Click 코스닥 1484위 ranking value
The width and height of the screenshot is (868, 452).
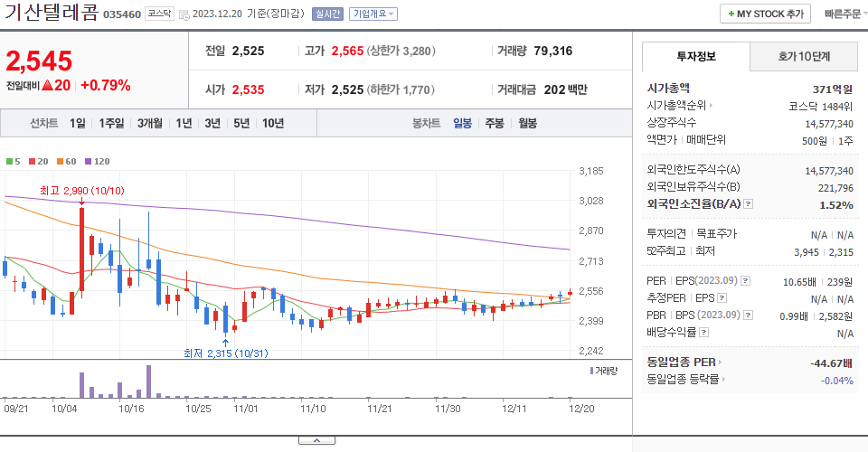820,107
